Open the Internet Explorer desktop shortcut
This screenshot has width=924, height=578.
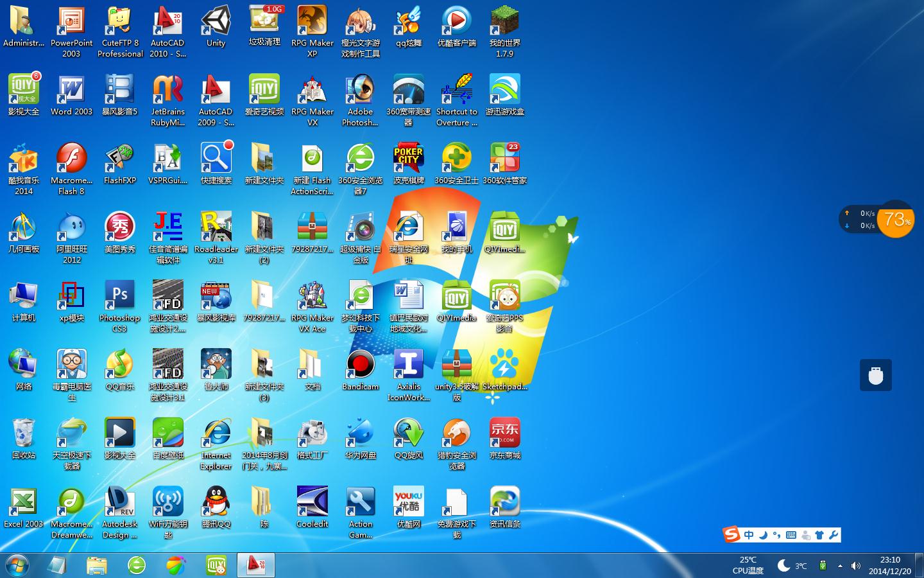coord(216,444)
